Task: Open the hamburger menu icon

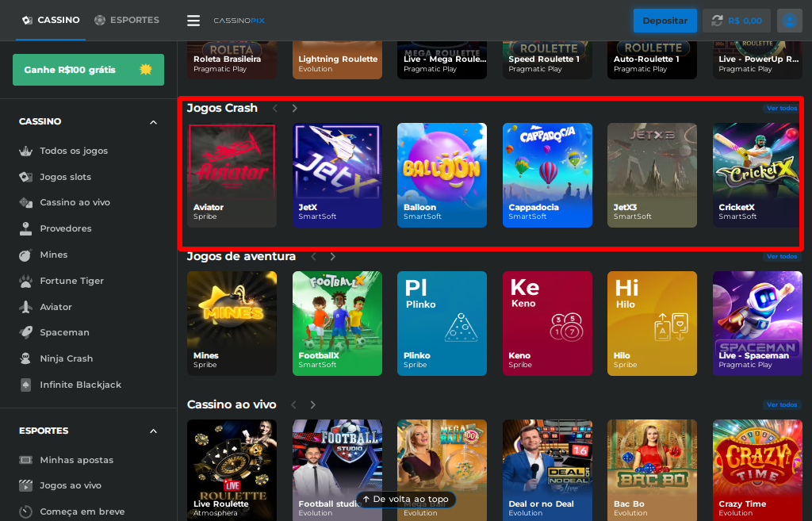Action: coord(193,21)
